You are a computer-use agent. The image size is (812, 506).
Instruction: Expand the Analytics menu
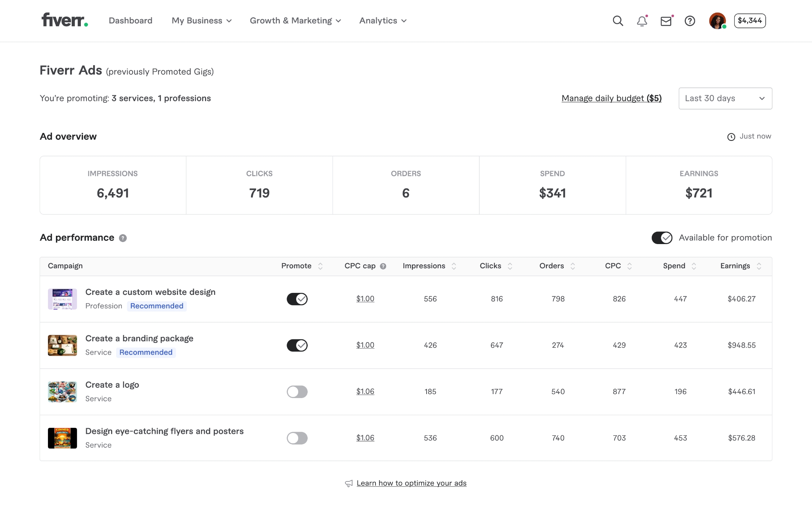(x=383, y=21)
